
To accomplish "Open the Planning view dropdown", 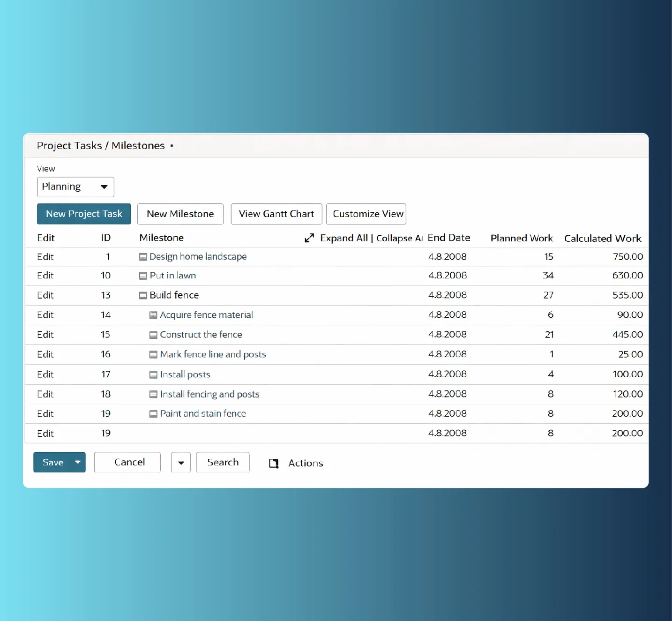I will (75, 187).
